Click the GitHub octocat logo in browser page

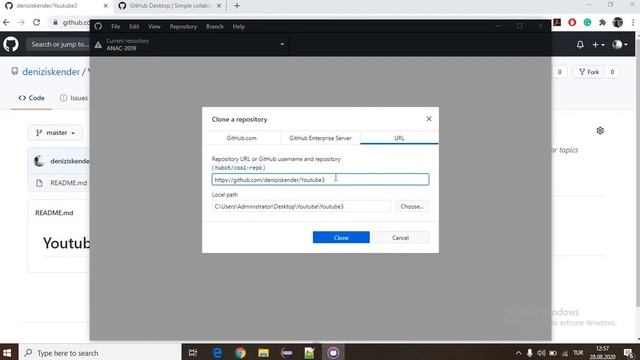point(11,44)
